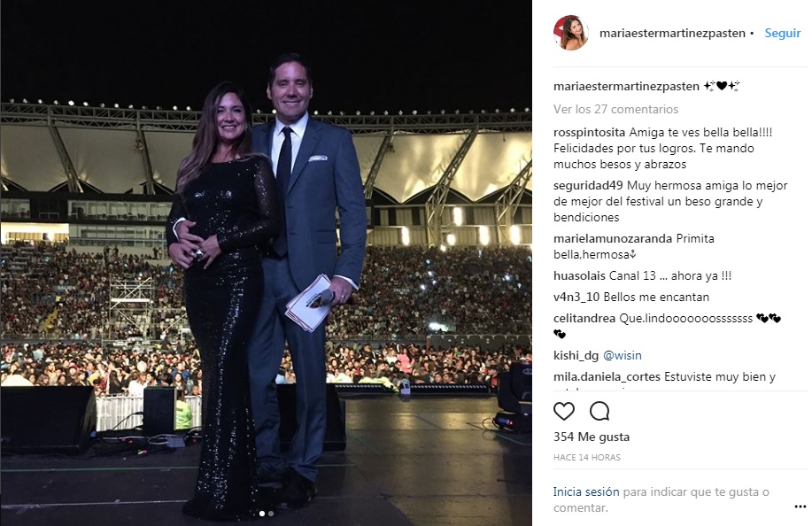View the 354 Me gusta likes list

coord(592,437)
